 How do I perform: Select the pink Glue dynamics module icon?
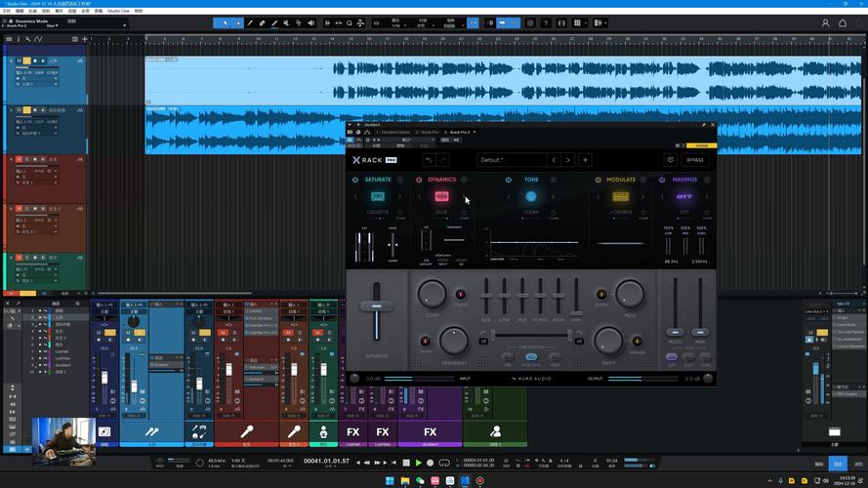(x=441, y=197)
